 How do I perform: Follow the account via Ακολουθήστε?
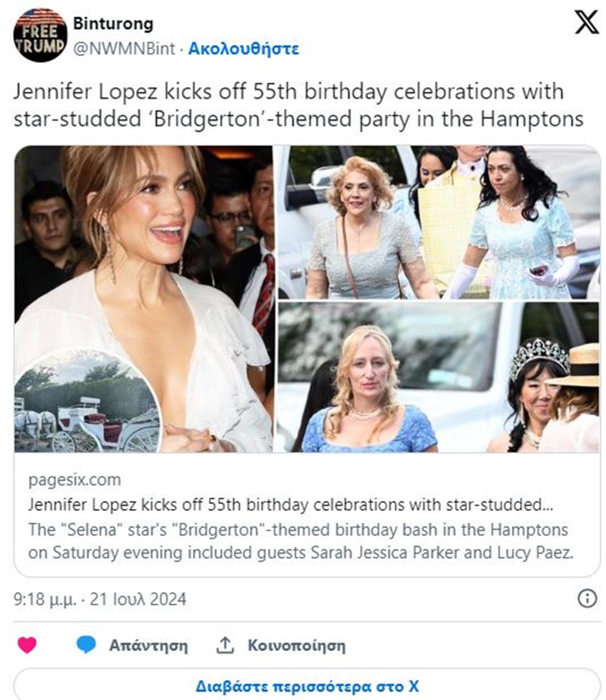tap(243, 49)
